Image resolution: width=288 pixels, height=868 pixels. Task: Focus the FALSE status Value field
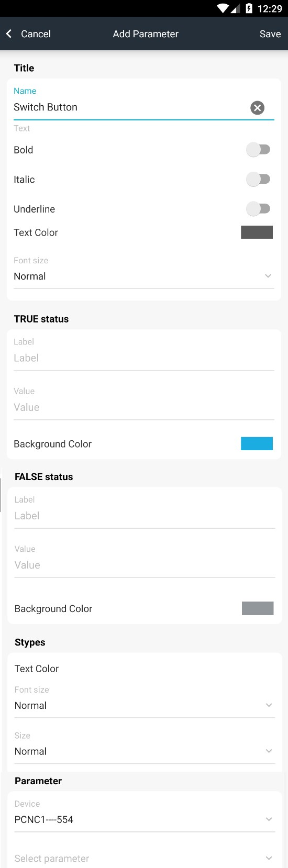145,565
